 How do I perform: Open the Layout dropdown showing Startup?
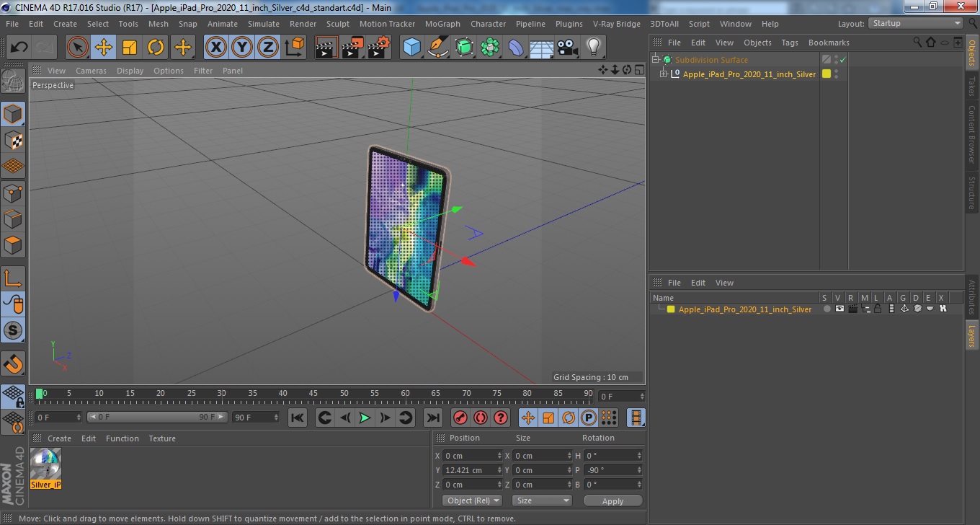(x=916, y=23)
